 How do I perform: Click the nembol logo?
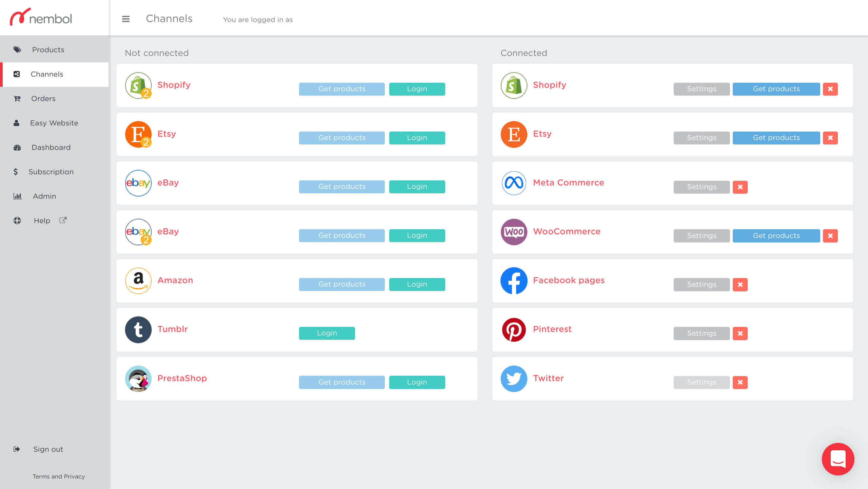click(x=41, y=17)
